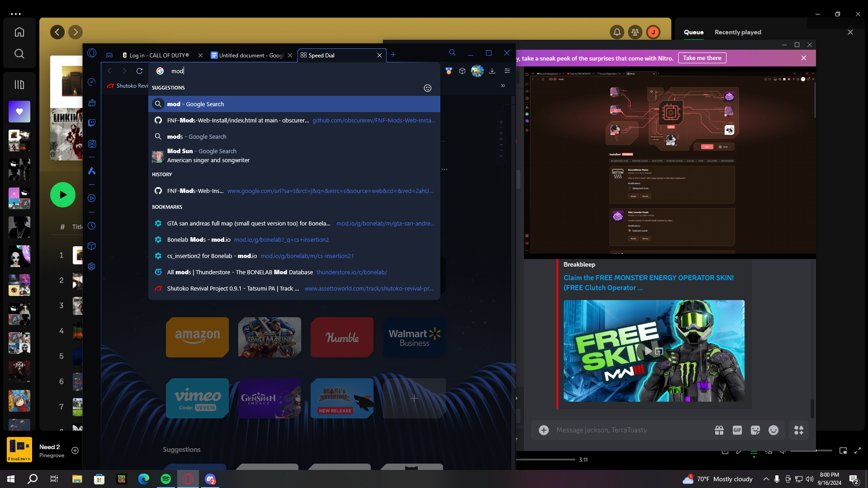
Task: Open Twitch in the Opera GX sidebar
Action: tap(92, 123)
